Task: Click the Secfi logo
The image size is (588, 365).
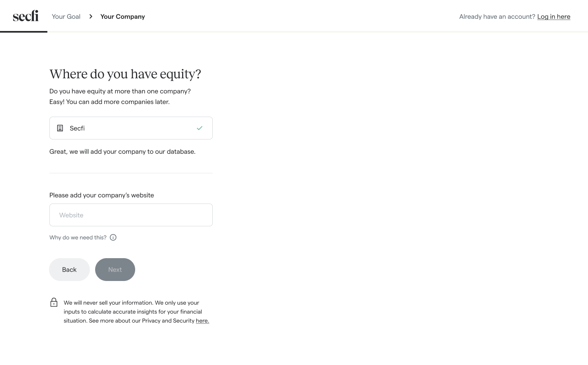Action: pyautogui.click(x=25, y=15)
